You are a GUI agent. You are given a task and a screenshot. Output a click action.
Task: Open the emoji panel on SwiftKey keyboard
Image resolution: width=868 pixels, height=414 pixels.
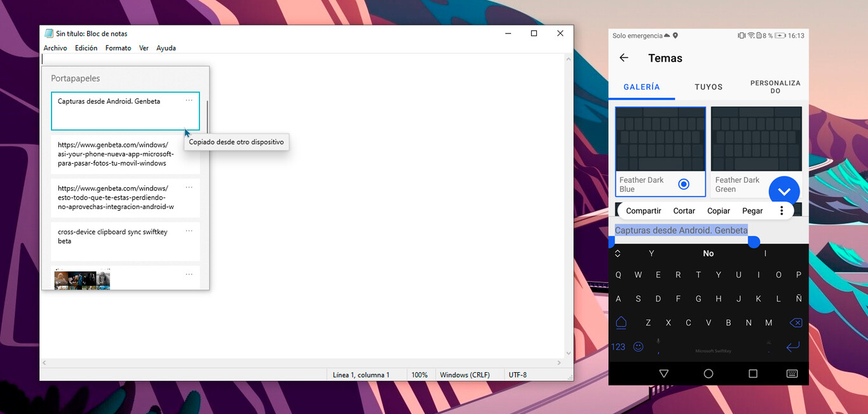coord(638,346)
